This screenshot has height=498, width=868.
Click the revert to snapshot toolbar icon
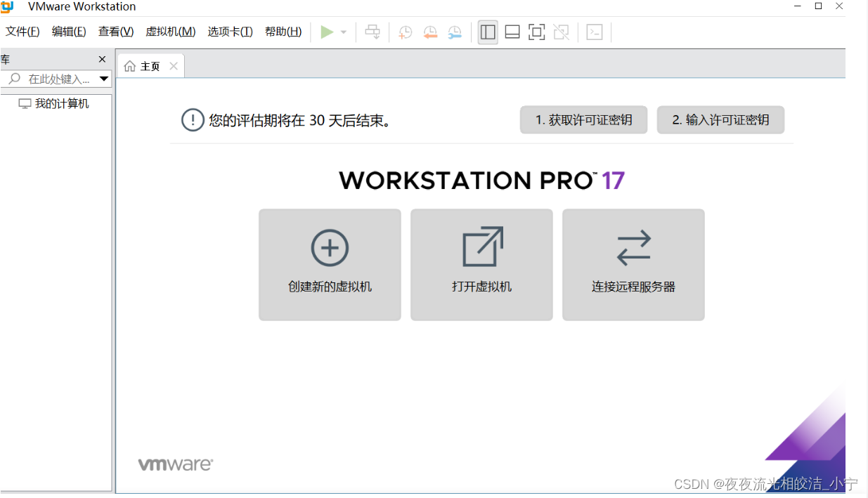(430, 32)
